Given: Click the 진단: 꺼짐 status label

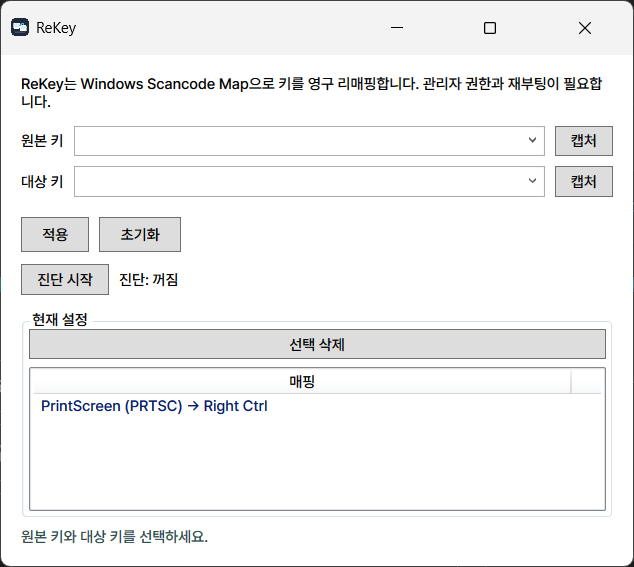Looking at the screenshot, I should [x=149, y=280].
